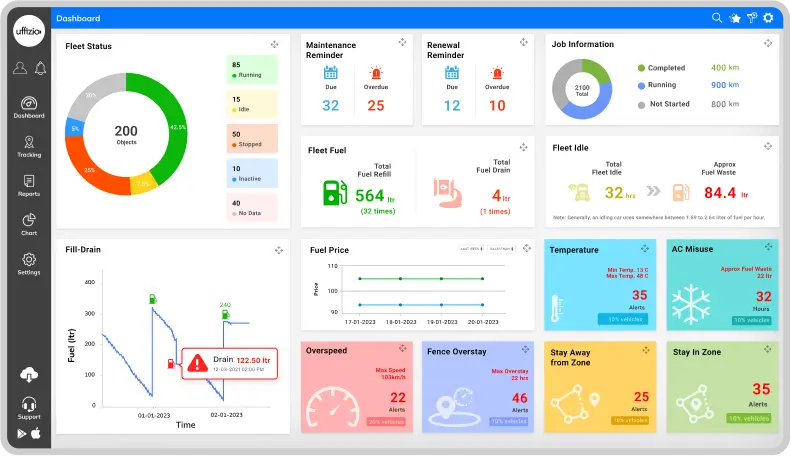Open the user profile icon in sidebar

20,68
